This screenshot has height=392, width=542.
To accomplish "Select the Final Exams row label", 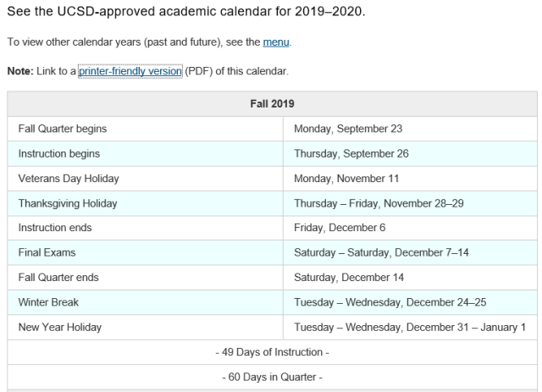I will click(145, 252).
